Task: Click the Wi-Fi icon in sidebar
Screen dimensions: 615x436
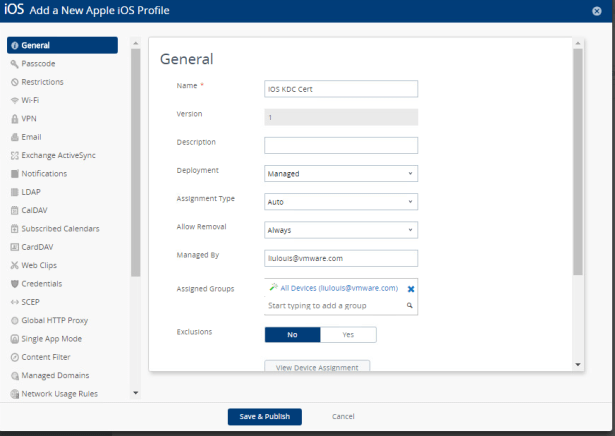Action: point(14,100)
